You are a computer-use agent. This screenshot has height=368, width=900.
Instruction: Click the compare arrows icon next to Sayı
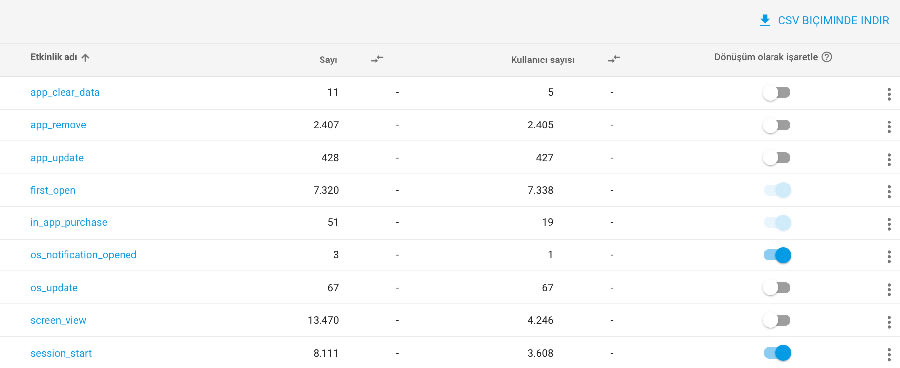coord(377,59)
